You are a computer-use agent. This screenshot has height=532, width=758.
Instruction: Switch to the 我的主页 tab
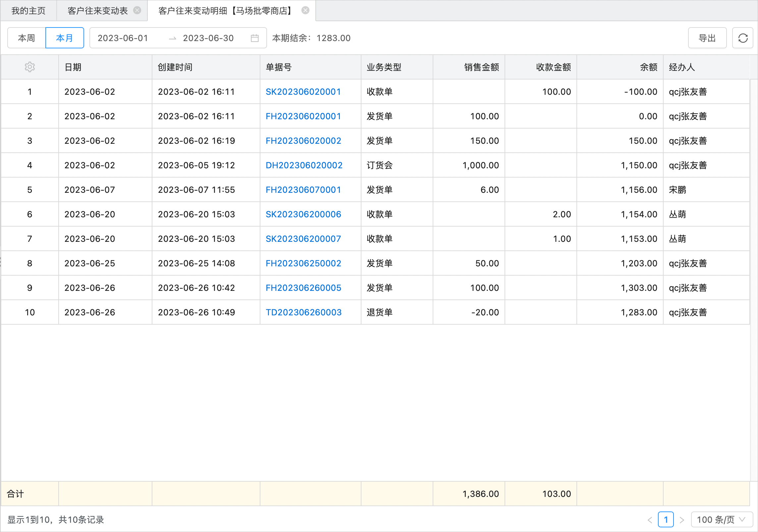coord(28,11)
